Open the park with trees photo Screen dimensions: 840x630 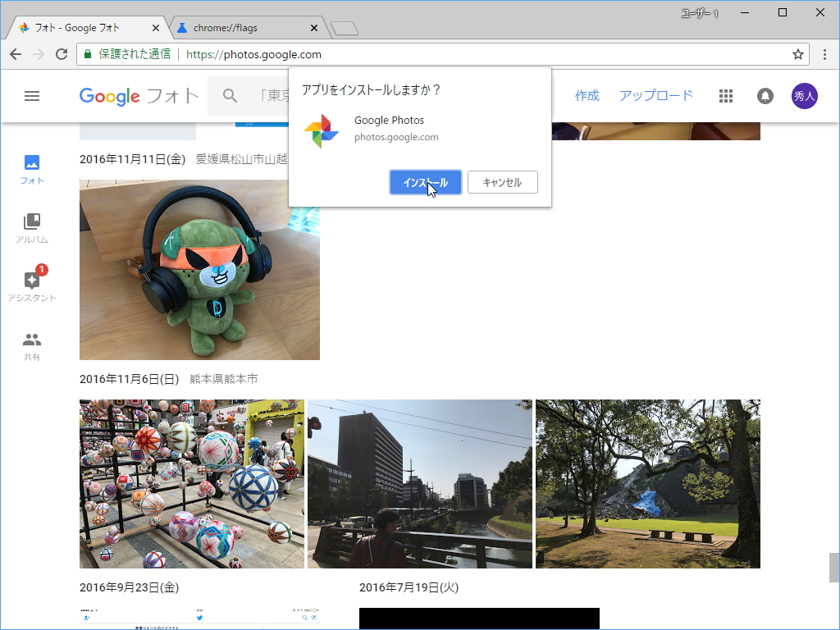click(x=648, y=484)
